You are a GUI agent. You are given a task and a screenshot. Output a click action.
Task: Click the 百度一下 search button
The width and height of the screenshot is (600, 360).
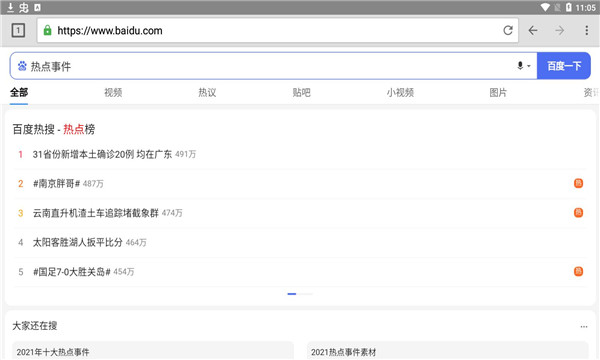click(x=564, y=66)
